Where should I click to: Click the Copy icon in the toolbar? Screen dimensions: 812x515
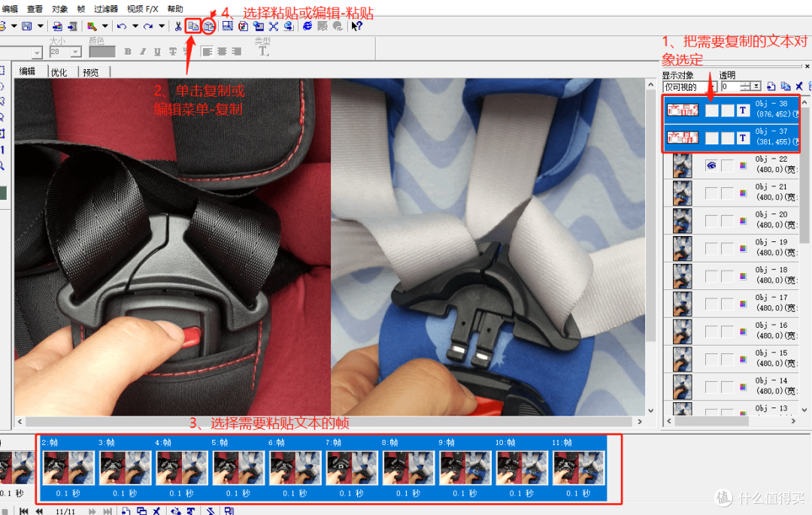coord(193,26)
